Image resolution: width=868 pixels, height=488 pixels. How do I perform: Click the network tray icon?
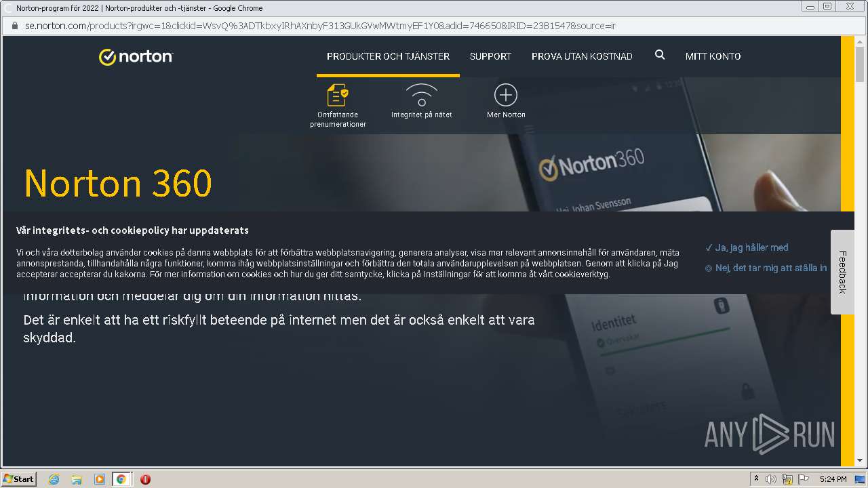click(787, 479)
